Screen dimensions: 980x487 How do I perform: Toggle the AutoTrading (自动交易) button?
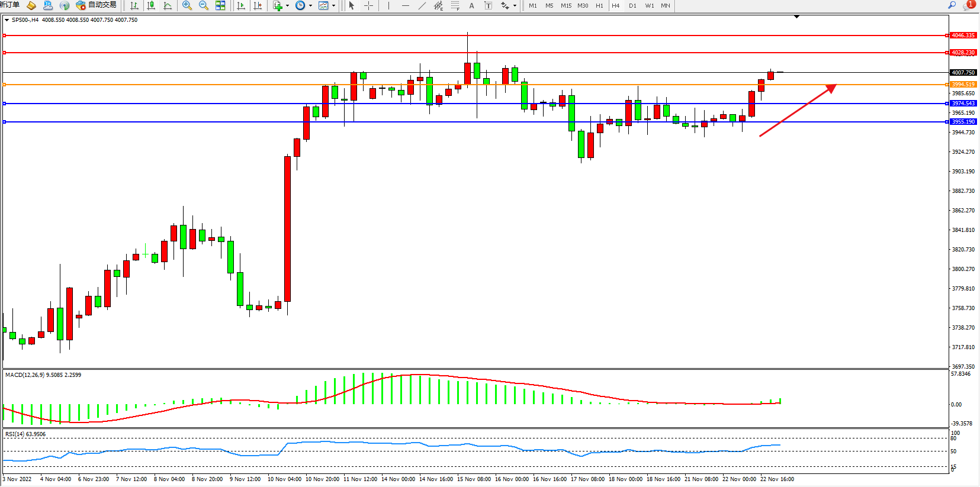(96, 5)
